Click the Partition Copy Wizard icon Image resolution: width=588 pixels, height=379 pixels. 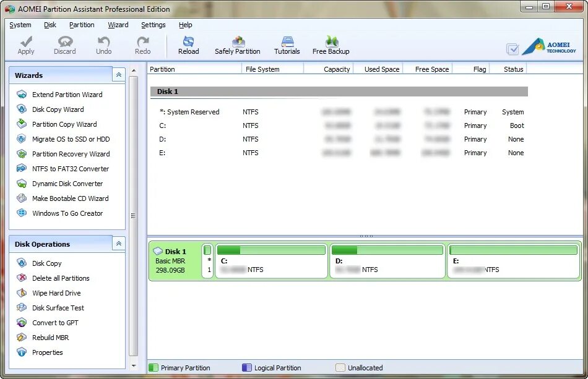(22, 124)
